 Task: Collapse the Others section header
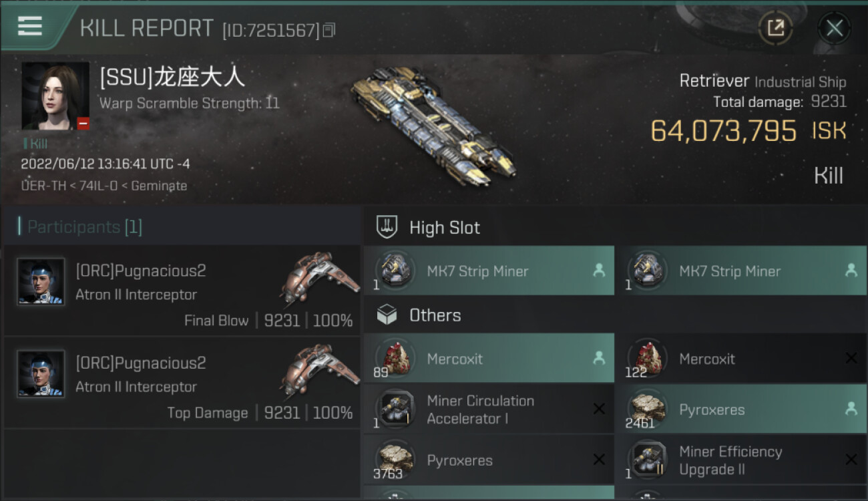pos(616,315)
